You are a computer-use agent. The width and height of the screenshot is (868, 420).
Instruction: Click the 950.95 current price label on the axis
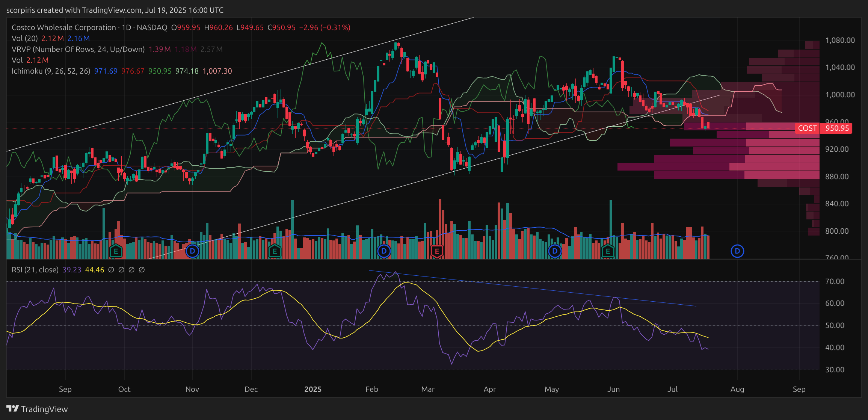click(x=837, y=128)
